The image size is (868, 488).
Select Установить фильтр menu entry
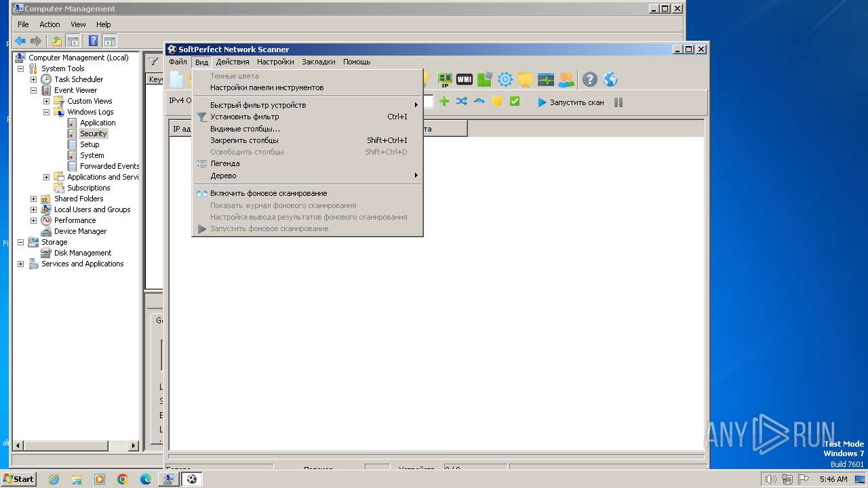[307, 117]
